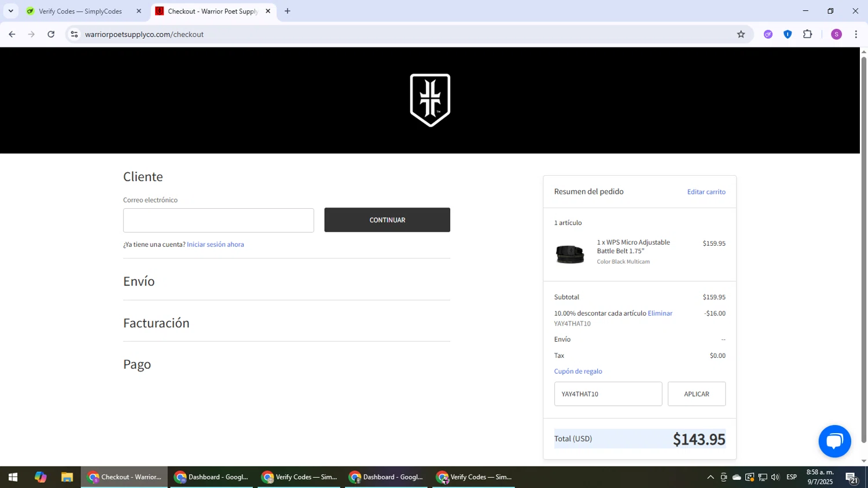Viewport: 868px width, 488px height.
Task: Click the address bar URL
Action: (x=144, y=34)
